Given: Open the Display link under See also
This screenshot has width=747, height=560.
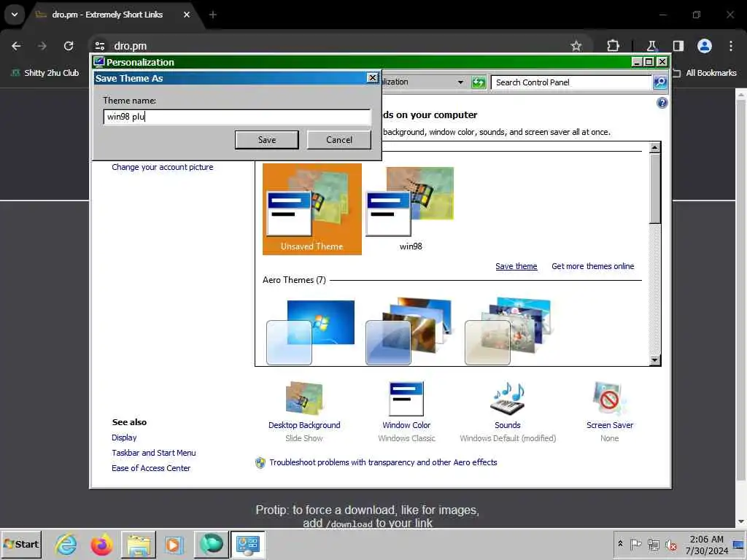Looking at the screenshot, I should (124, 437).
